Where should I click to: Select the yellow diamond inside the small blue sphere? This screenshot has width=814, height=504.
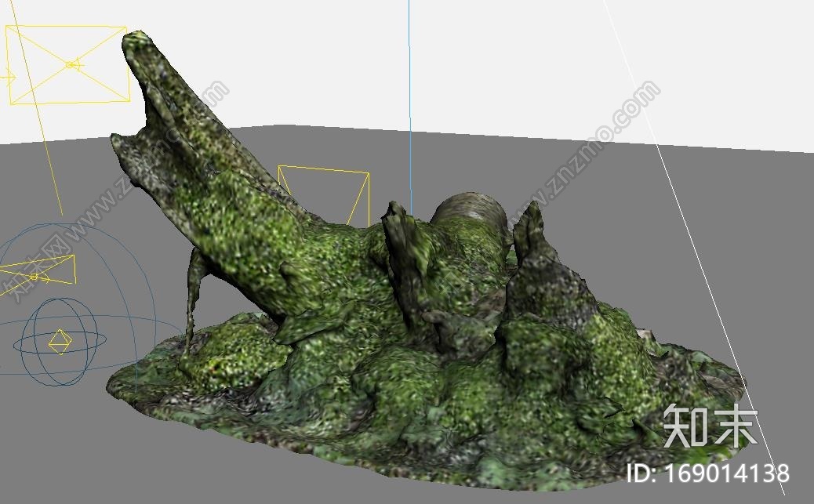[x=59, y=341]
